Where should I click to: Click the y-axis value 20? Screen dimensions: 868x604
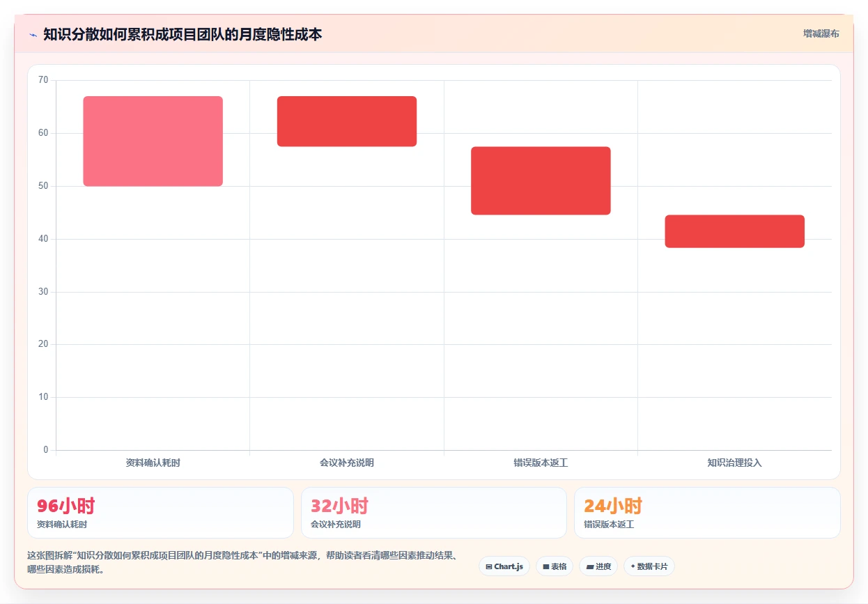click(43, 344)
